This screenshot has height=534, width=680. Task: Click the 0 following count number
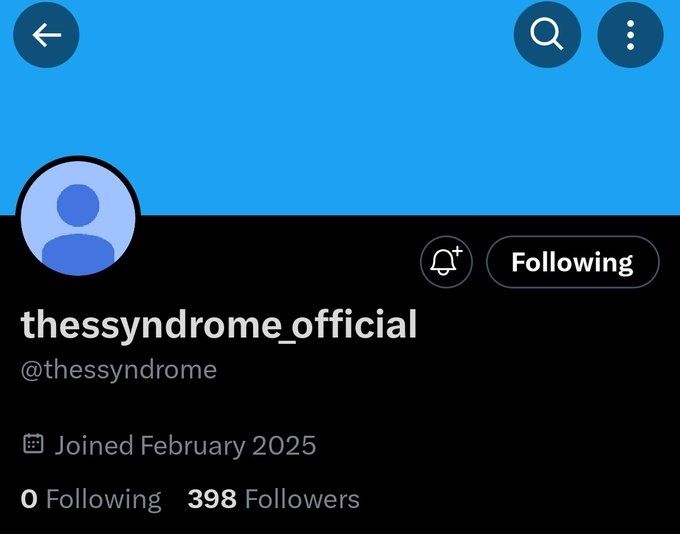[x=29, y=499]
